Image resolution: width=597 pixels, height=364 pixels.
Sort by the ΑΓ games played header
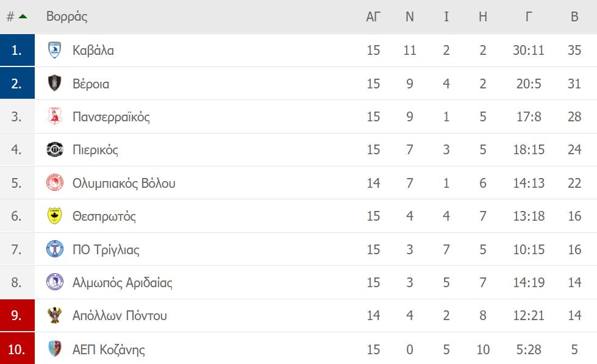pos(373,16)
